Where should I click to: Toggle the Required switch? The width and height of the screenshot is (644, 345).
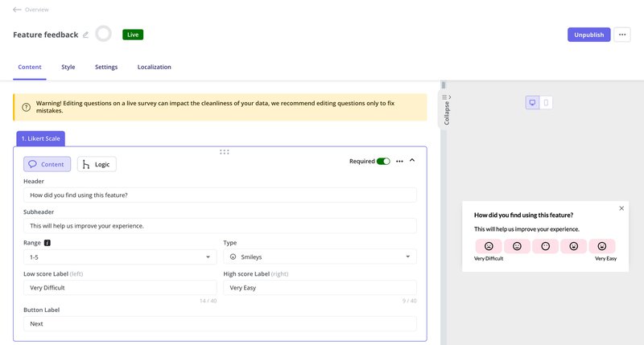[383, 161]
